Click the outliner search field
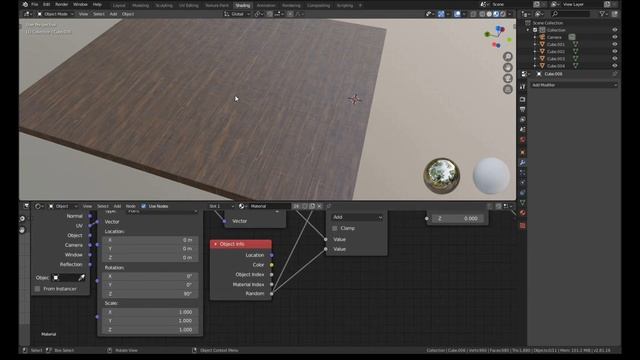The image size is (640, 360). coord(570,14)
